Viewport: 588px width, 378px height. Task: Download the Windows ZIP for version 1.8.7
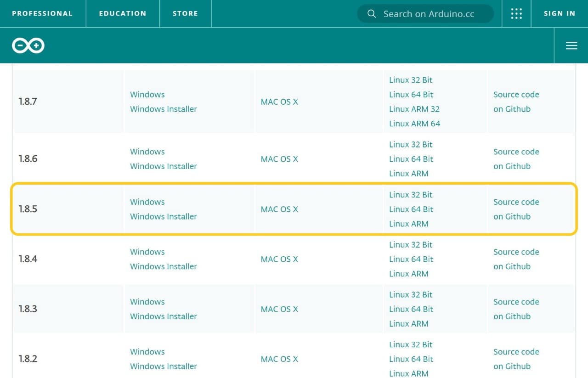147,95
